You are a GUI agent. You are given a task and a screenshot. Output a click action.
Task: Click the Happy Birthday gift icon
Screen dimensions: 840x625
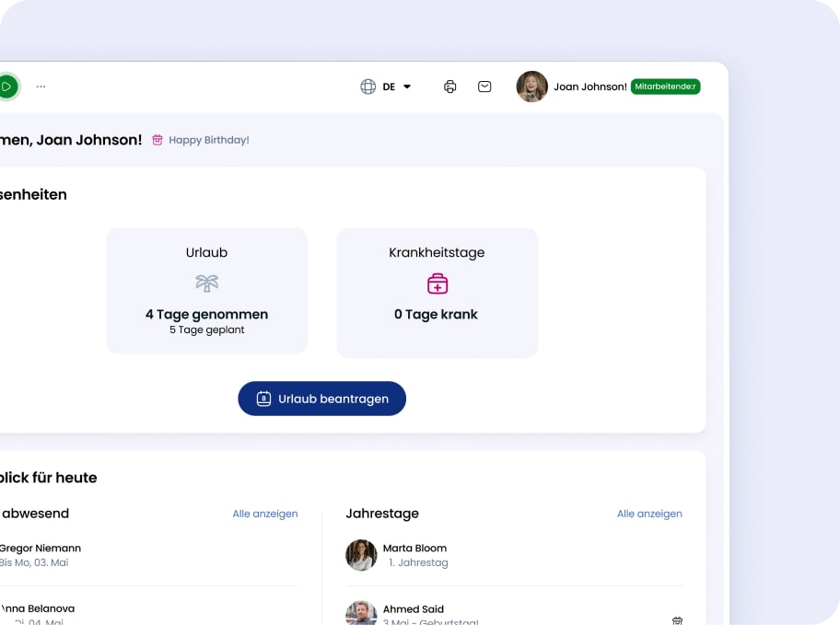click(157, 140)
